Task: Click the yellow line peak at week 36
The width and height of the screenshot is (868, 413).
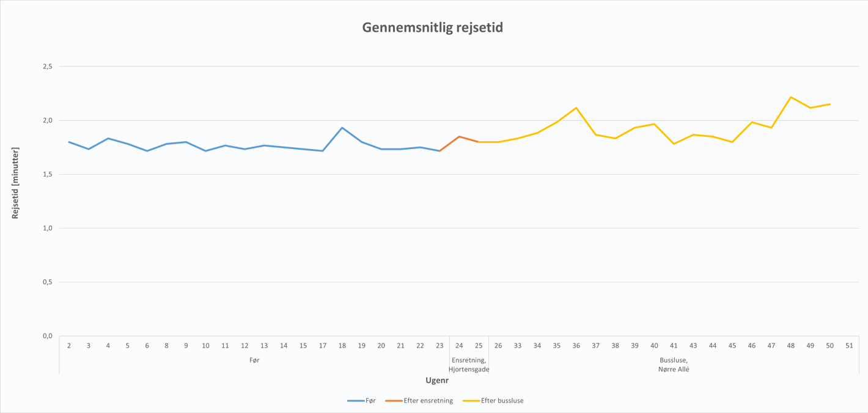Action: pyautogui.click(x=576, y=108)
